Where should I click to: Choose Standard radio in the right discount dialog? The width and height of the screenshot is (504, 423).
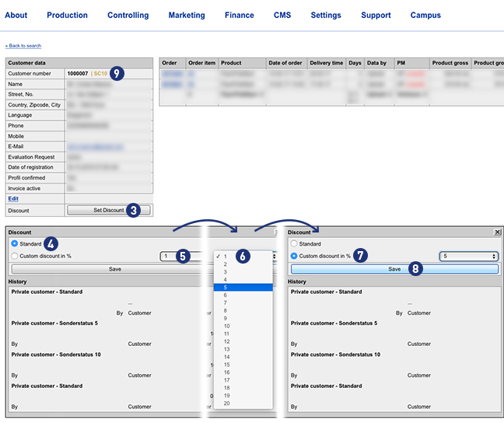pyautogui.click(x=295, y=243)
